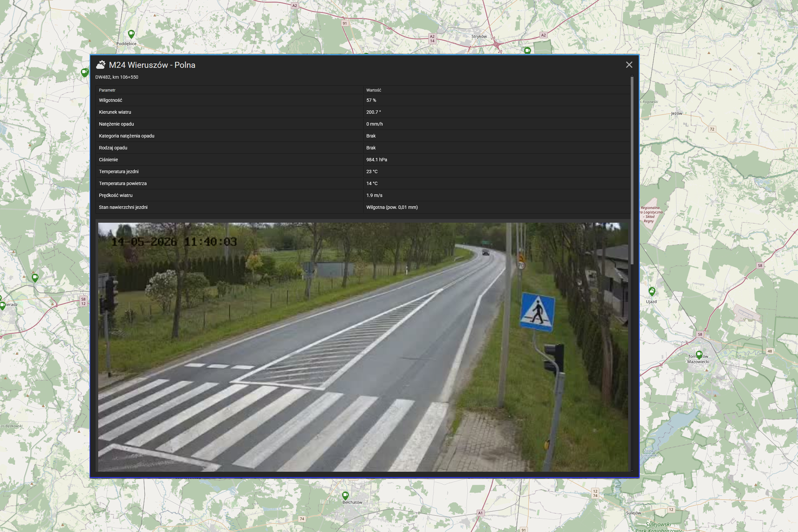This screenshot has height=532, width=798.
Task: Select the green marker at popup's upper-left corner
Action: tap(85, 72)
